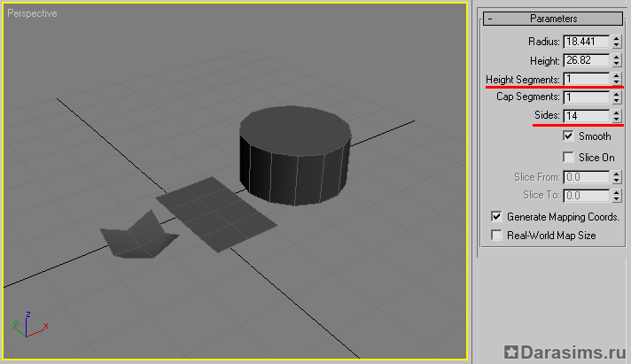Click the Height value field
This screenshot has width=631, height=364.
click(585, 61)
